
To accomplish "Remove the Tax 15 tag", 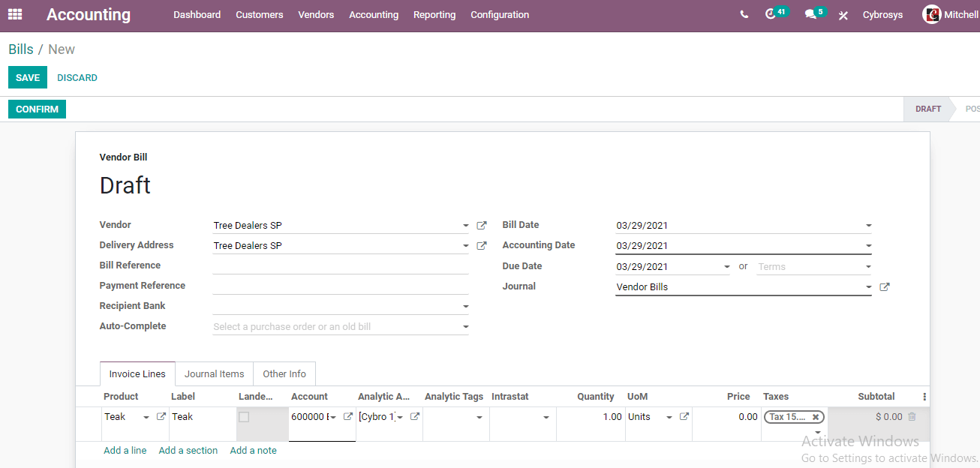I will coord(816,417).
